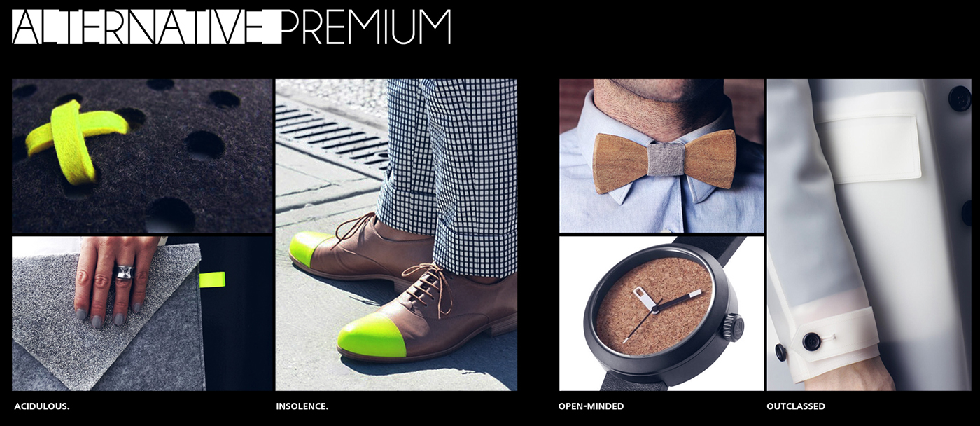Click the neon yellow right shoe toe cap
The height and width of the screenshot is (426, 980).
(x=371, y=335)
